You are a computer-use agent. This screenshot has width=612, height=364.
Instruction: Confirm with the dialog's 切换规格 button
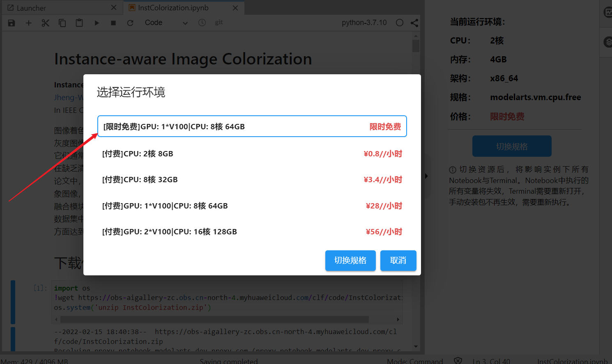350,261
